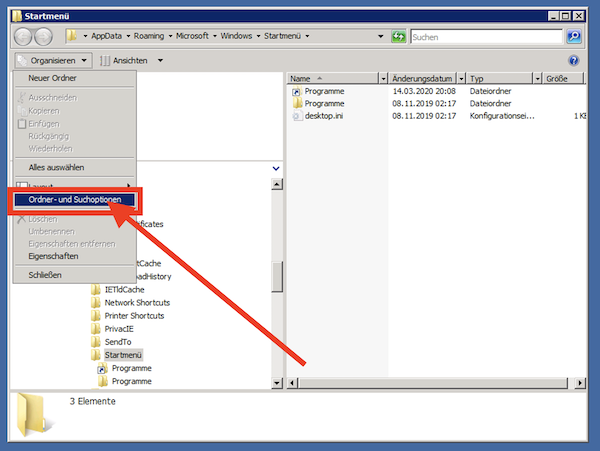Open the Name column filter dropdown

click(384, 78)
